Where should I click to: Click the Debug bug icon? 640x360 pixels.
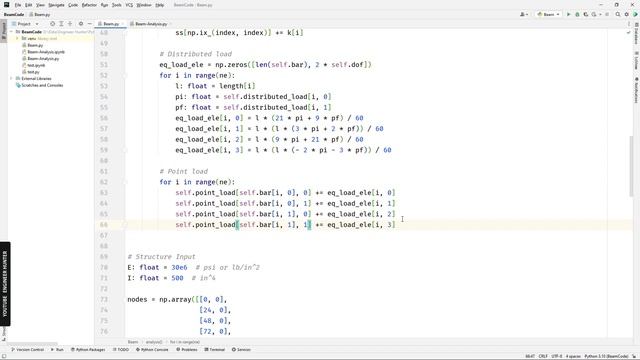coord(577,14)
